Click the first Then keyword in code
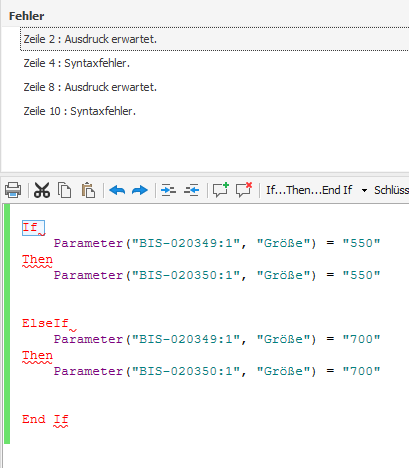Image resolution: width=409 pixels, height=468 pixels. tap(37, 259)
